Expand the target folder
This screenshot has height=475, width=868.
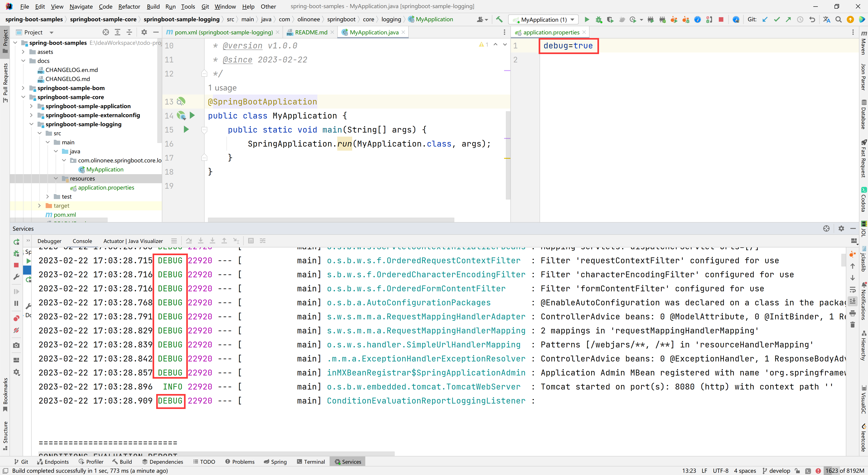click(x=39, y=206)
